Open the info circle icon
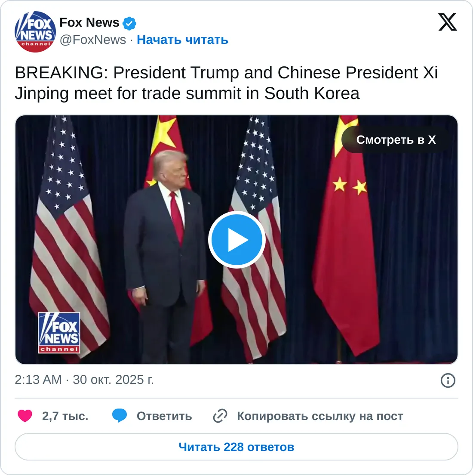This screenshot has width=473, height=476. coord(448,380)
